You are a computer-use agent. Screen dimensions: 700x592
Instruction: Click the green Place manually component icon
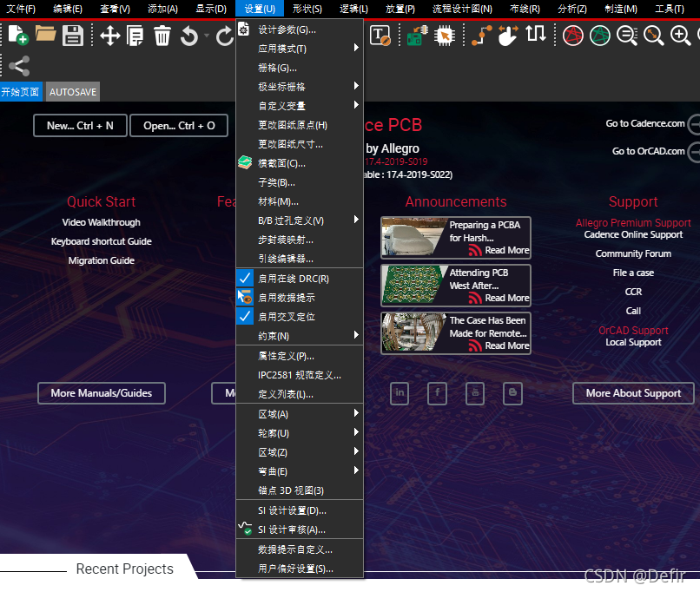418,36
